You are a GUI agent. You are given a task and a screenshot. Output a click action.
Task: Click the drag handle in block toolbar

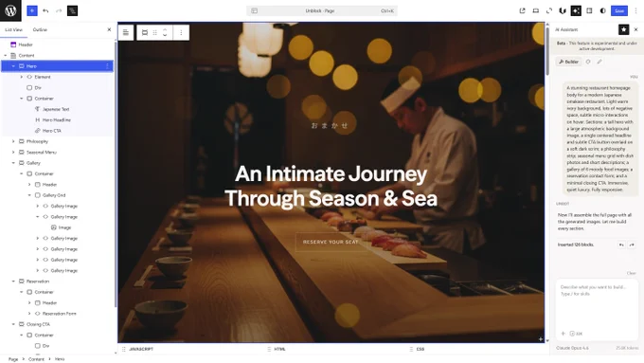(x=154, y=32)
